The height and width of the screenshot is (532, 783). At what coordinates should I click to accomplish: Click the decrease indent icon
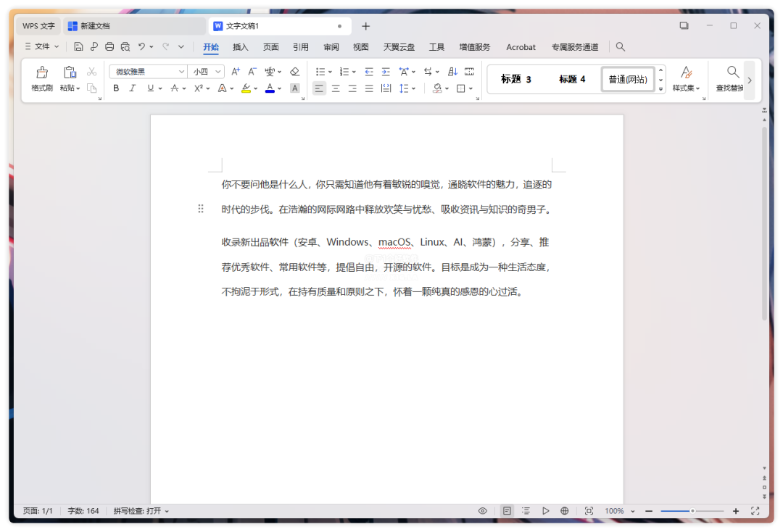click(369, 72)
